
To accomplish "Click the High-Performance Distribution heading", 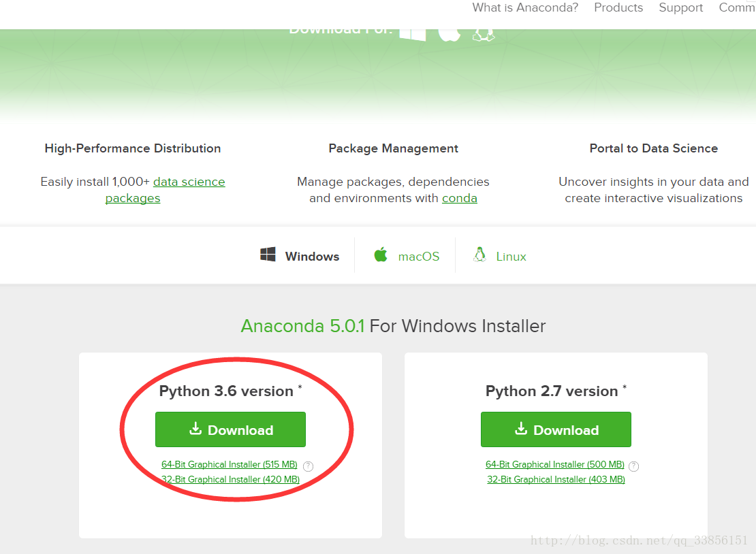I will tap(133, 148).
